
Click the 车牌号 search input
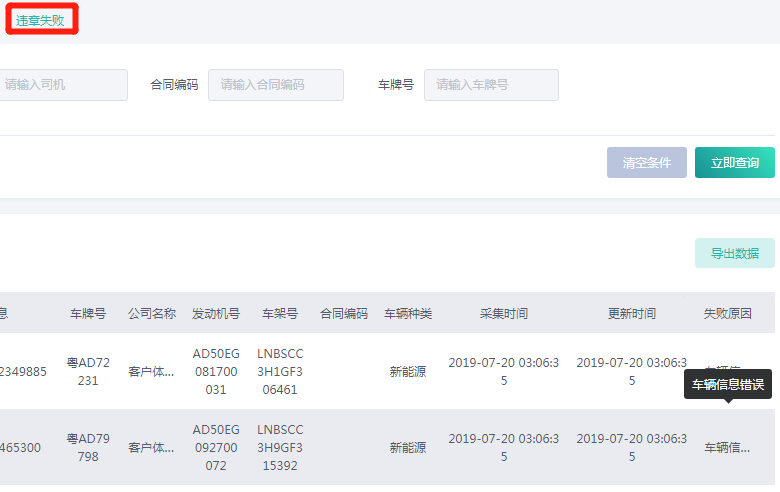coord(491,85)
